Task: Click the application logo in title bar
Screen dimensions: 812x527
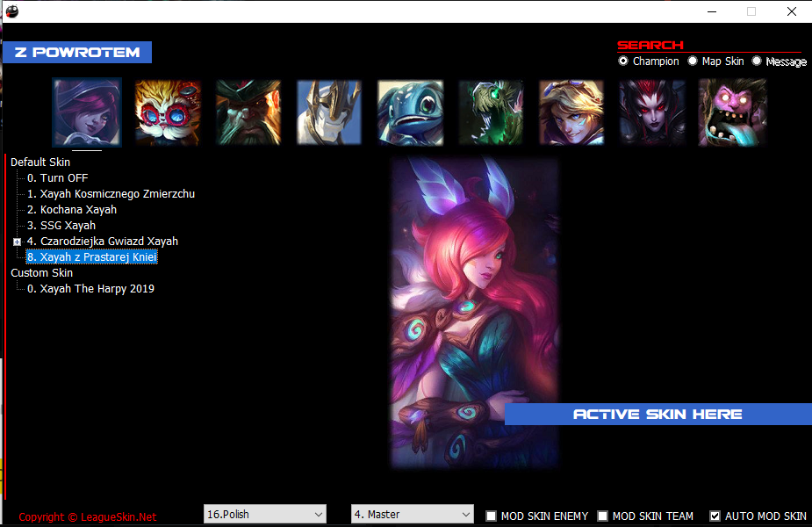Action: tap(12, 11)
